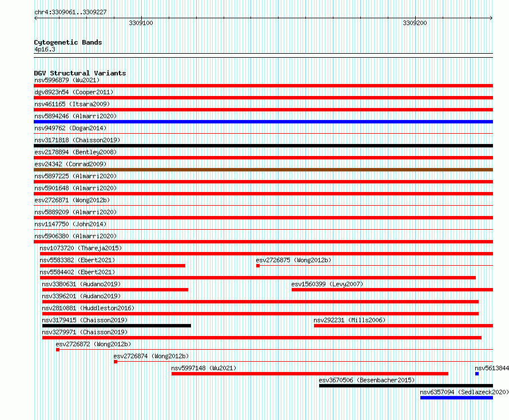Click nsv3380631 (Audano2019) label

point(81,284)
